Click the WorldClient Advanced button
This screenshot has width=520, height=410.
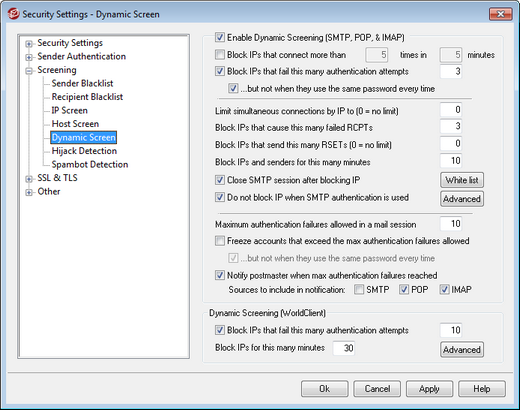pyautogui.click(x=462, y=349)
